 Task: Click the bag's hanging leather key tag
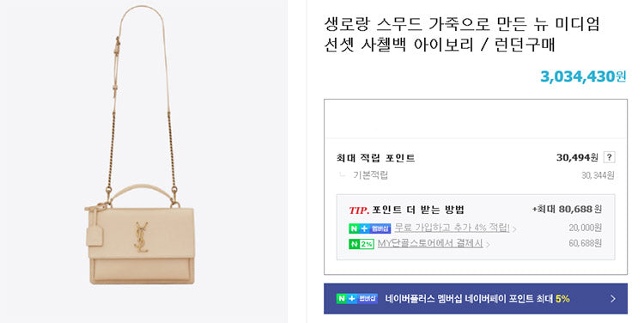[x=94, y=231]
